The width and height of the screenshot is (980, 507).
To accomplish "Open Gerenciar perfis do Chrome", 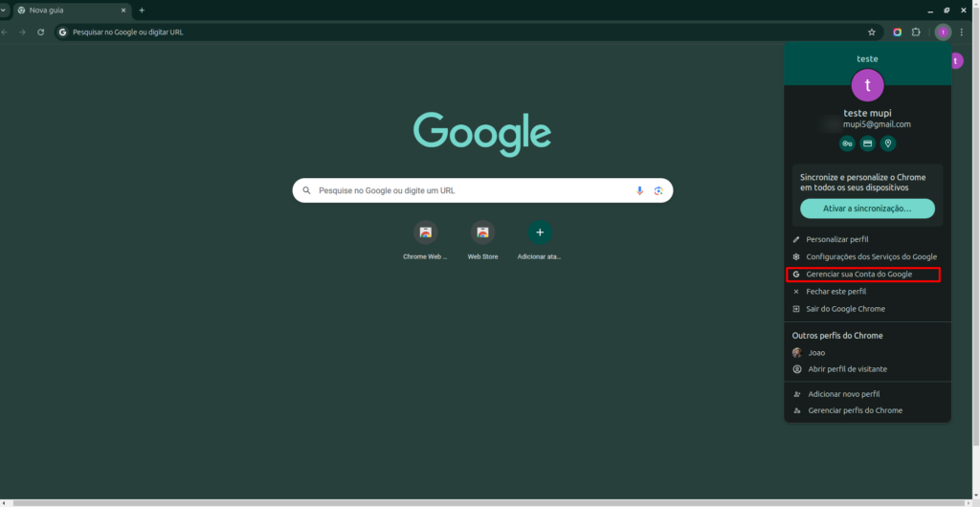I will (867, 410).
